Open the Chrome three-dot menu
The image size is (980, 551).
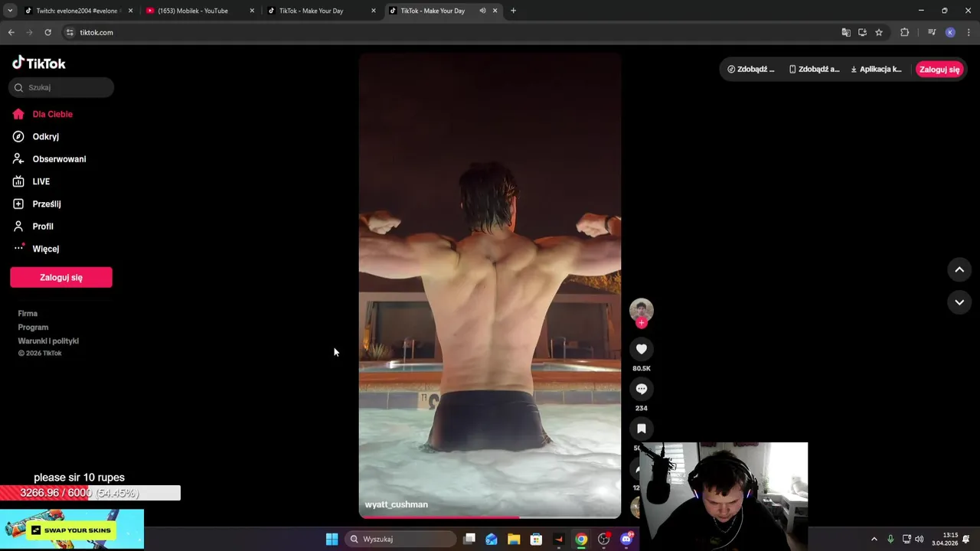(968, 32)
